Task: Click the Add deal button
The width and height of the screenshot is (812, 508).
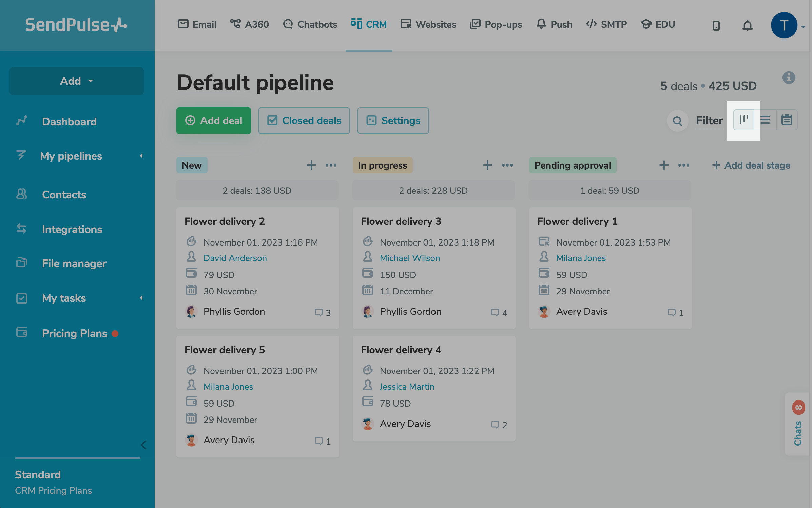Action: 213,120
